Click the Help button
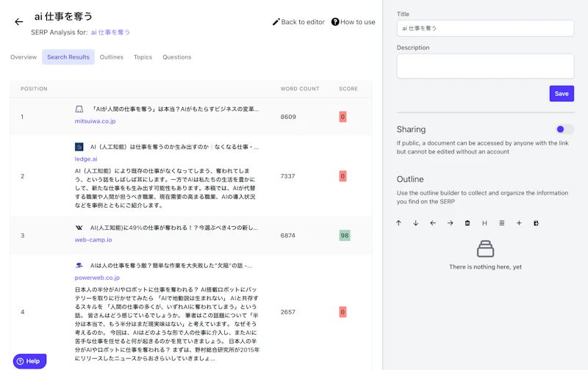Image resolution: width=588 pixels, height=370 pixels. 29,361
